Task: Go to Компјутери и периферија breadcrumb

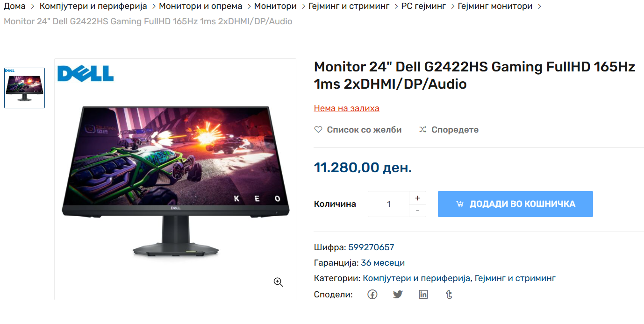Action: (93, 6)
